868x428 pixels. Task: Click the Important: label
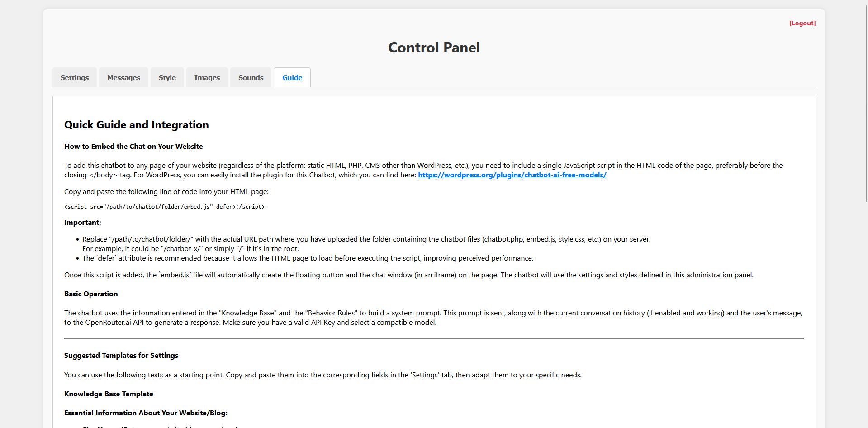pos(83,223)
